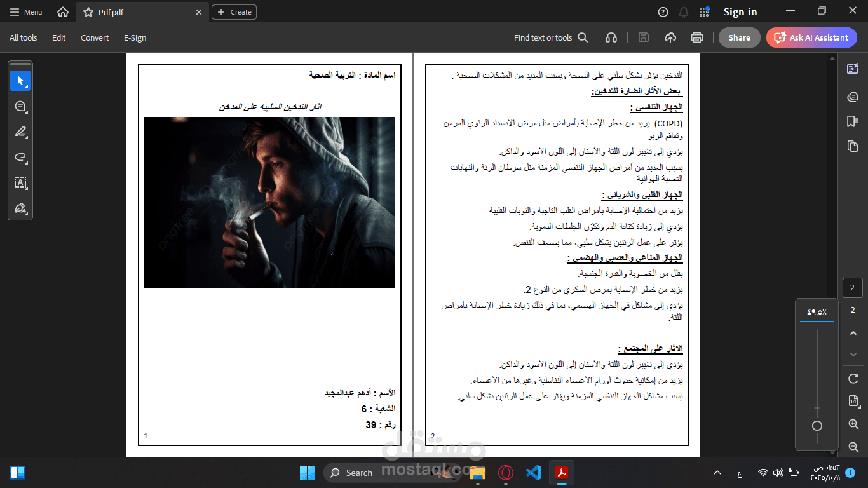Viewport: 868px width, 488px height.
Task: Click the 'الشعبة : 6' line on page 1
Action: (x=378, y=409)
